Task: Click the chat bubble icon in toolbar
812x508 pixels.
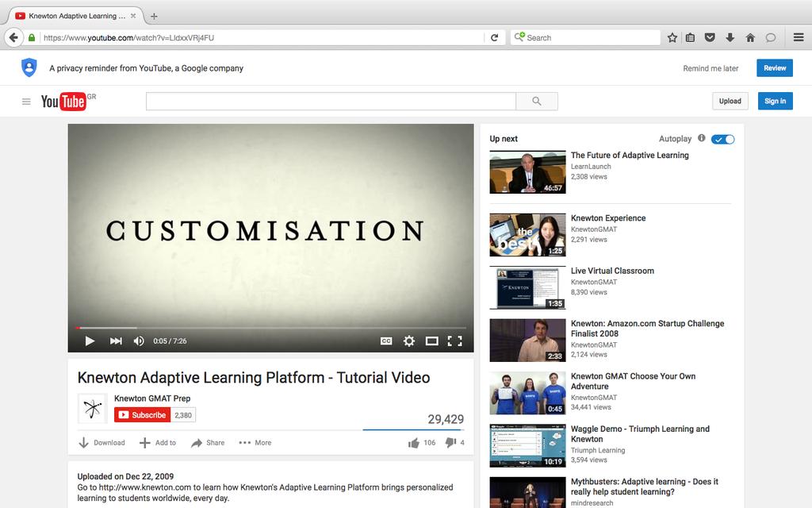Action: click(x=771, y=37)
